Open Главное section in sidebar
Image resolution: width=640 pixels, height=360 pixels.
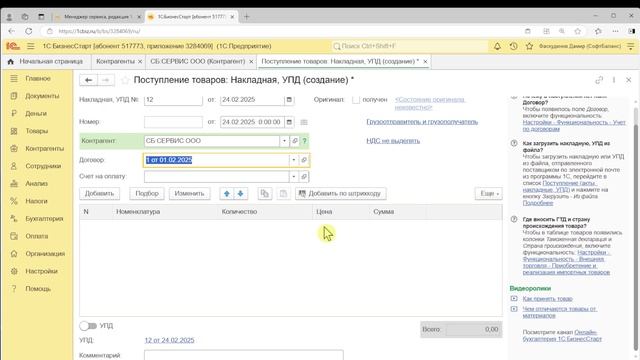38,78
